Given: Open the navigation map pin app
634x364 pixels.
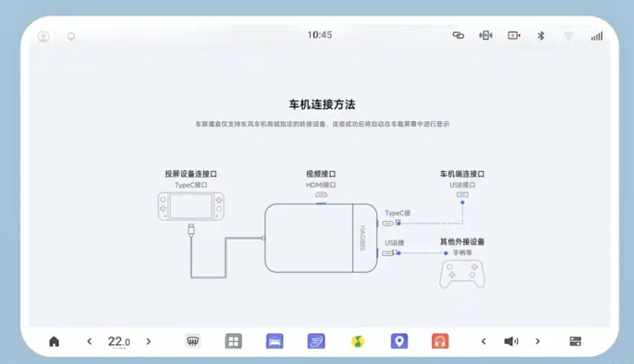Looking at the screenshot, I should [x=399, y=342].
